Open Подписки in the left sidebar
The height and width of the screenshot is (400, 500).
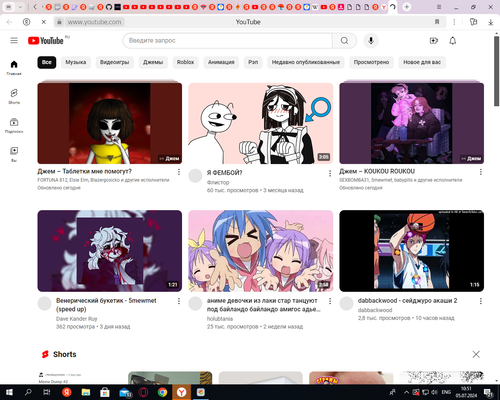point(14,126)
